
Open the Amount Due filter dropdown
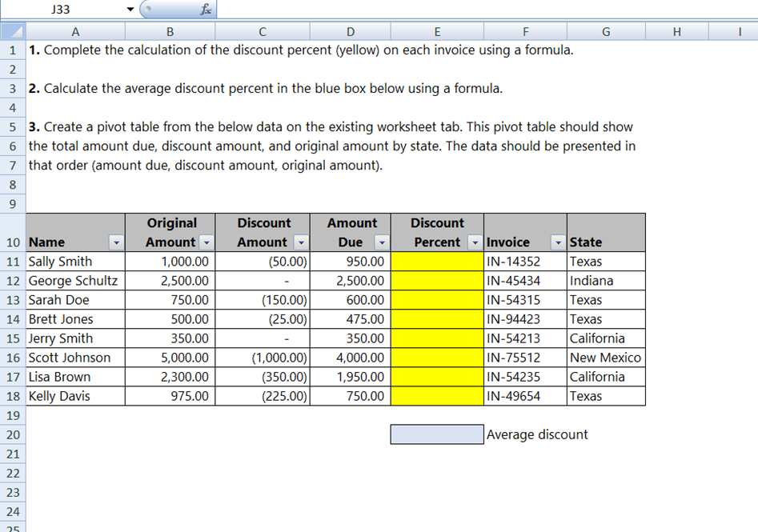click(x=383, y=242)
